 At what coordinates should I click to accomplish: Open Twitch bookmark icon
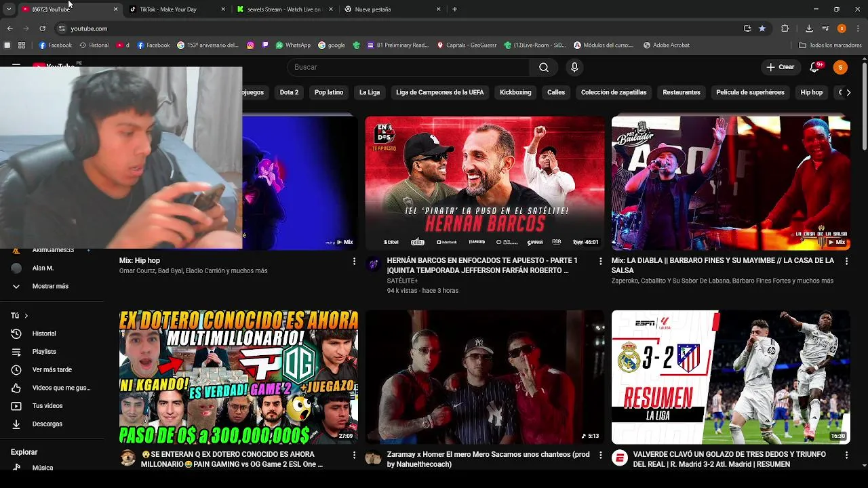pos(265,45)
